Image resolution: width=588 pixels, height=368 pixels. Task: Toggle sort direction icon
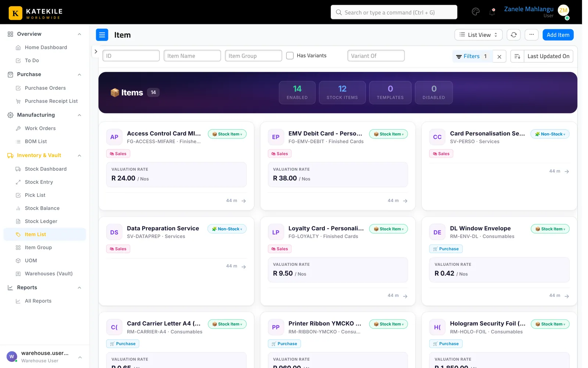pyautogui.click(x=517, y=56)
